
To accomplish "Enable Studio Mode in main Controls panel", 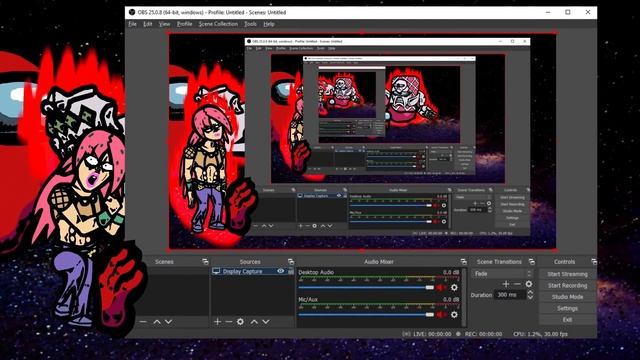I will [x=567, y=297].
